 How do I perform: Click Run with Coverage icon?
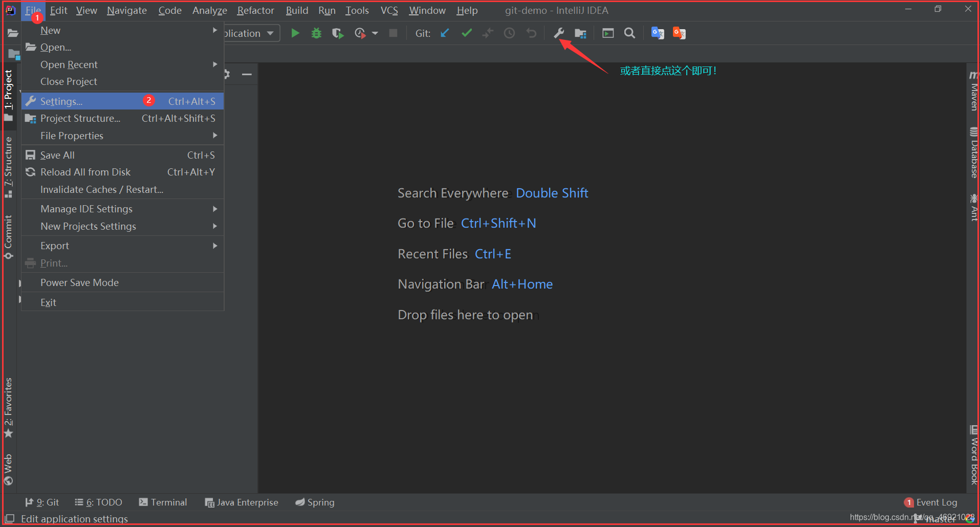point(338,33)
